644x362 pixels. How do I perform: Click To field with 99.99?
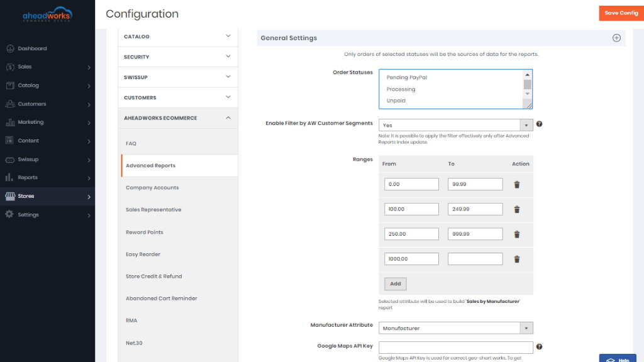475,184
